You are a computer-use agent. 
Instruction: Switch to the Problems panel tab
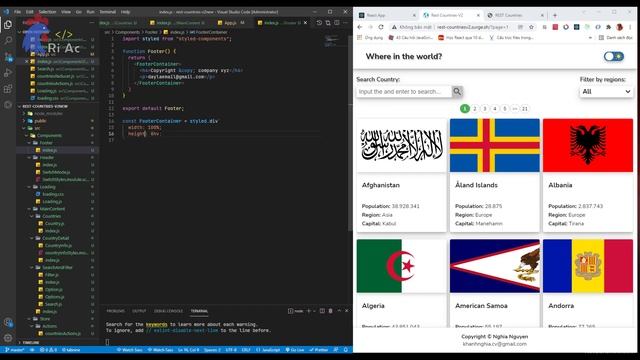click(116, 311)
